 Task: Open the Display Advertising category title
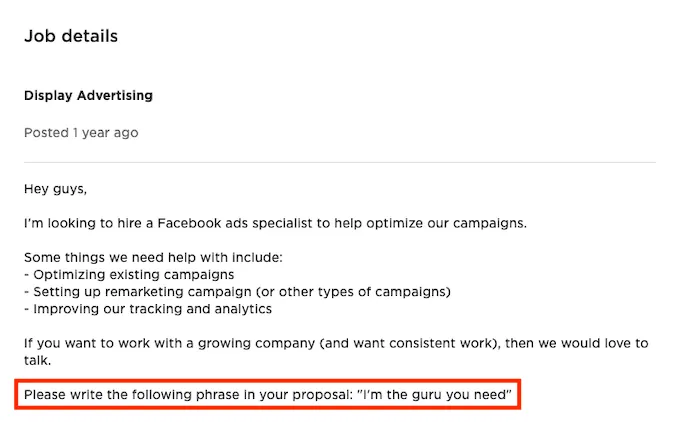[89, 96]
